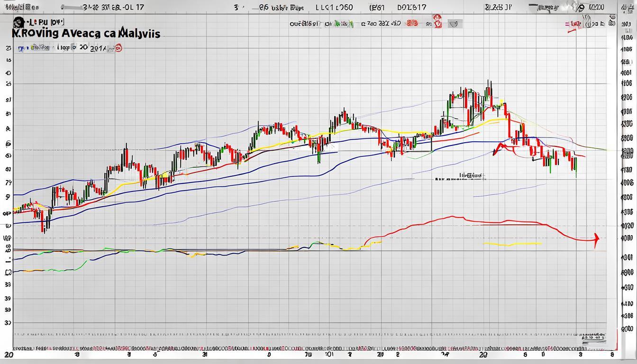Click the red arrowhead at indicator line end
The image size is (637, 364).
click(x=596, y=238)
